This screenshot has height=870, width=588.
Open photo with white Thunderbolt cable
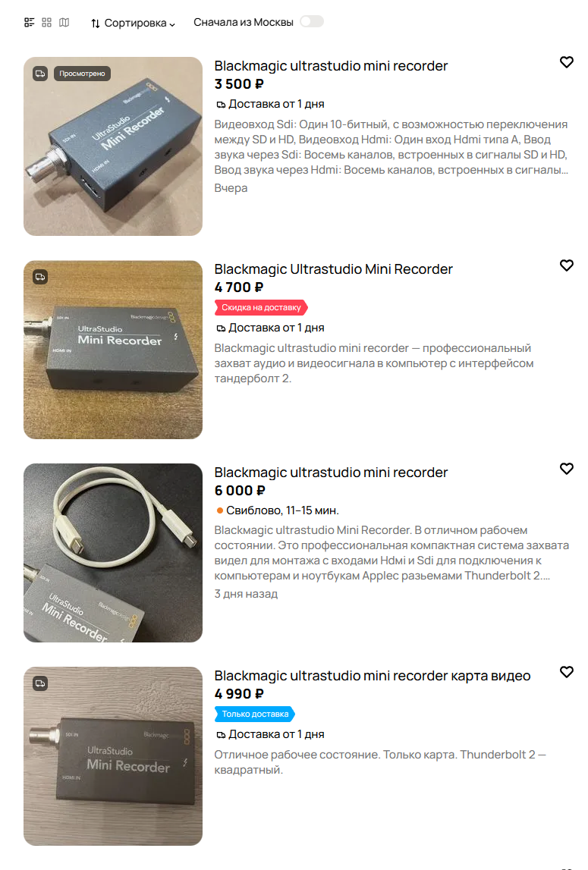pyautogui.click(x=113, y=553)
